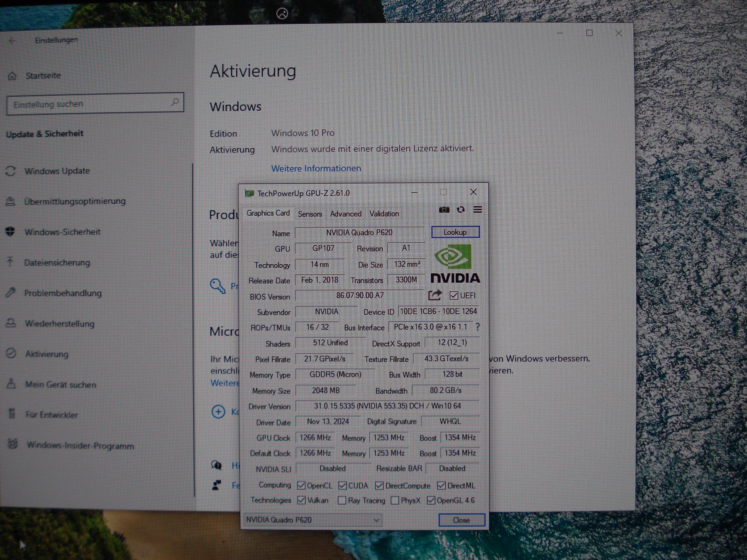The image size is (747, 560).
Task: Toggle the DirectCompute checkbox
Action: click(379, 486)
